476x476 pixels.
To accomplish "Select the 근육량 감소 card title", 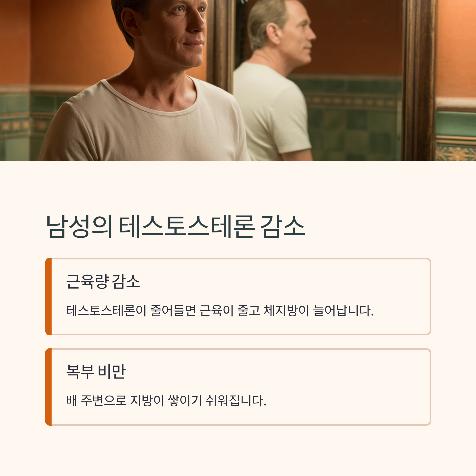I will [103, 281].
